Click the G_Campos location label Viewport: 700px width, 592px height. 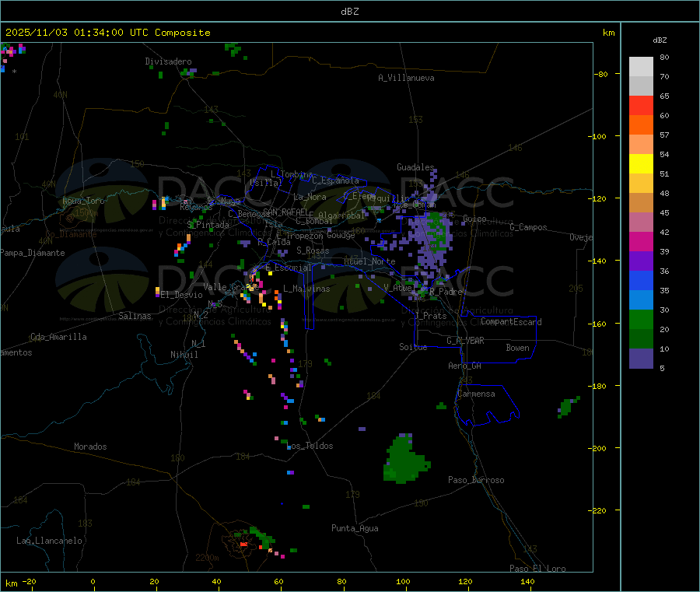[x=528, y=227]
